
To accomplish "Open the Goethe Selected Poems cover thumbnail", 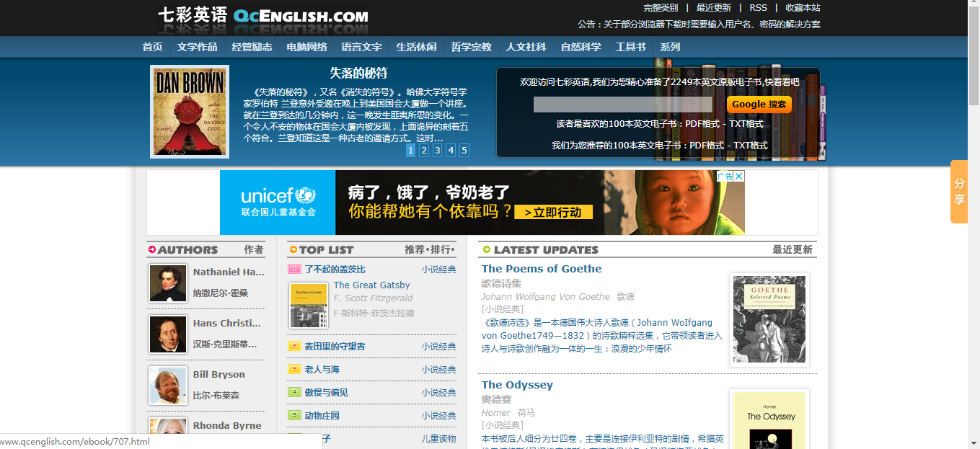I will pyautogui.click(x=769, y=319).
